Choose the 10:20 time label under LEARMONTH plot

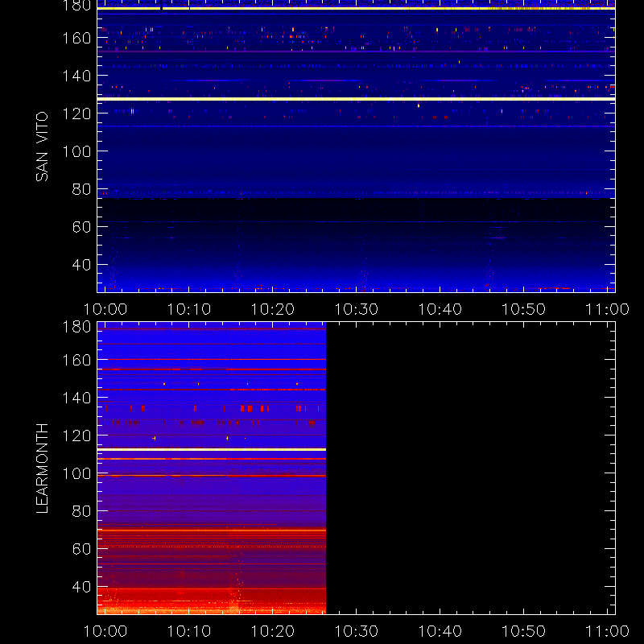click(273, 631)
